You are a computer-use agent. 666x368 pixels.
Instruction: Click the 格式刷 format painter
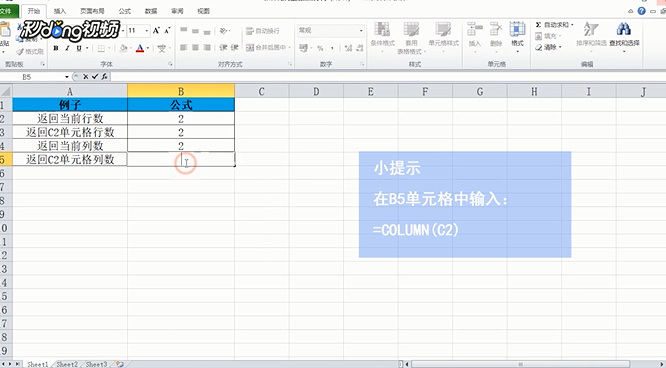(30, 52)
